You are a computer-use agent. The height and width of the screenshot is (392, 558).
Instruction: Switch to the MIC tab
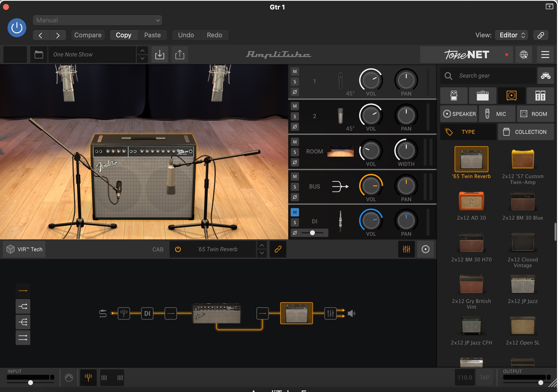pyautogui.click(x=497, y=114)
